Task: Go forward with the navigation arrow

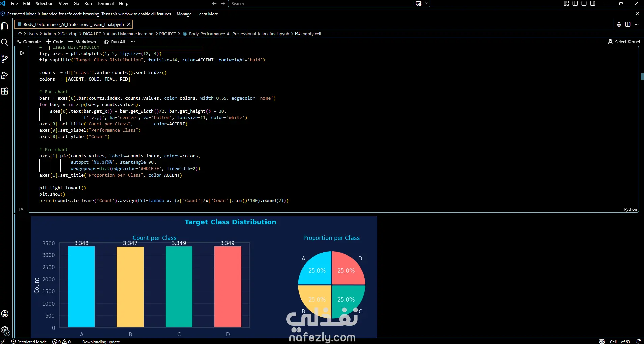Action: 223,3
